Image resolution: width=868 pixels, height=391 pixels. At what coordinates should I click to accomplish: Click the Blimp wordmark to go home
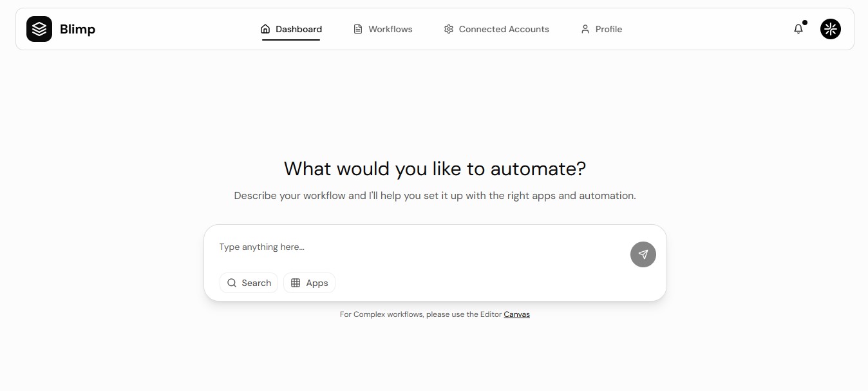tap(78, 28)
